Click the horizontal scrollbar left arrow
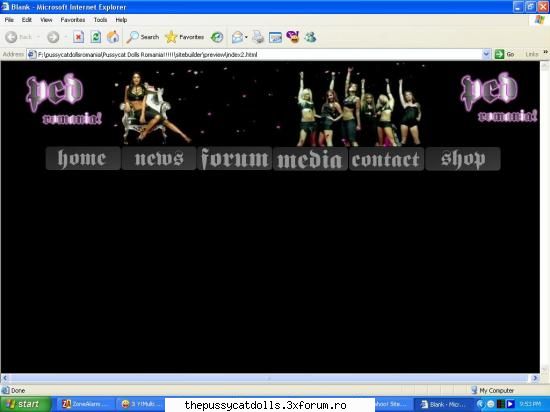 [5, 378]
